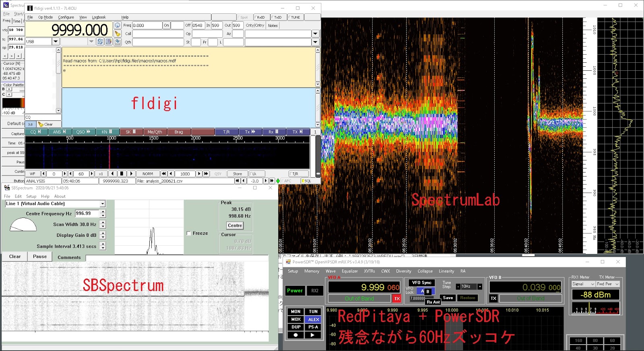This screenshot has width=644, height=351.
Task: Open the Logbook menu in fldigi
Action: (99, 17)
